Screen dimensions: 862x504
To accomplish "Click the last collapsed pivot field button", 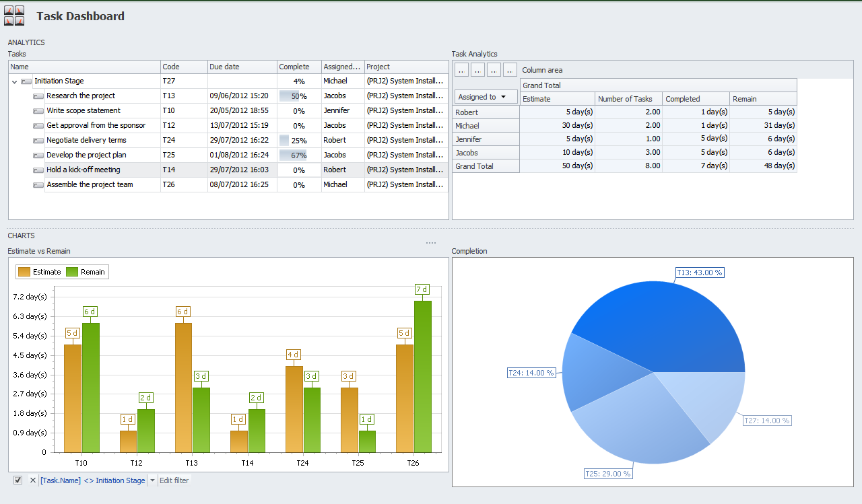I will (510, 70).
